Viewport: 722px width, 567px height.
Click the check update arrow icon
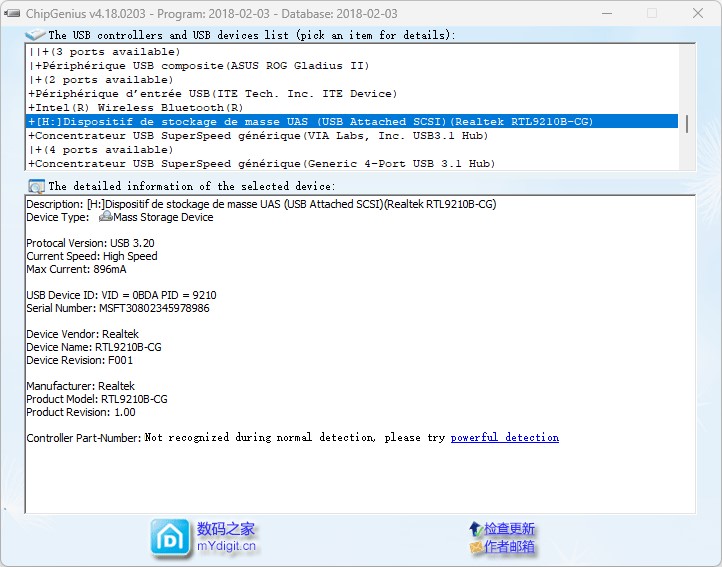point(475,528)
